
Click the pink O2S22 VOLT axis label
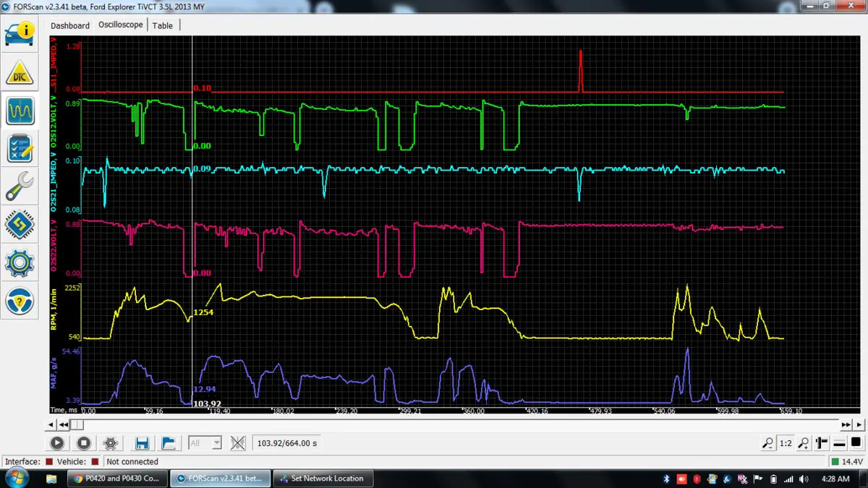54,247
